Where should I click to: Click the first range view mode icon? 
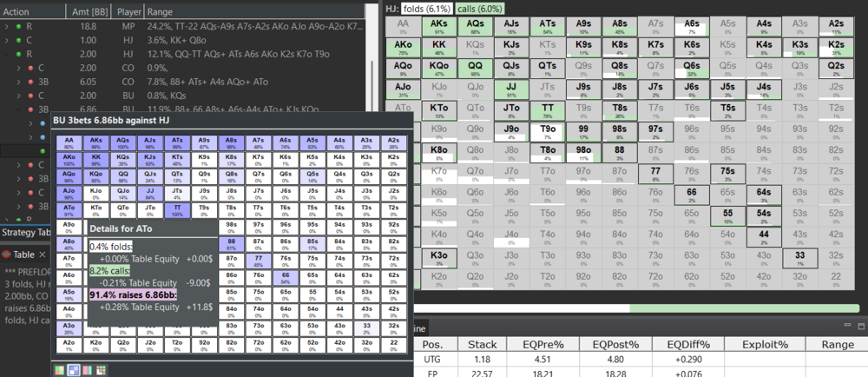60,369
